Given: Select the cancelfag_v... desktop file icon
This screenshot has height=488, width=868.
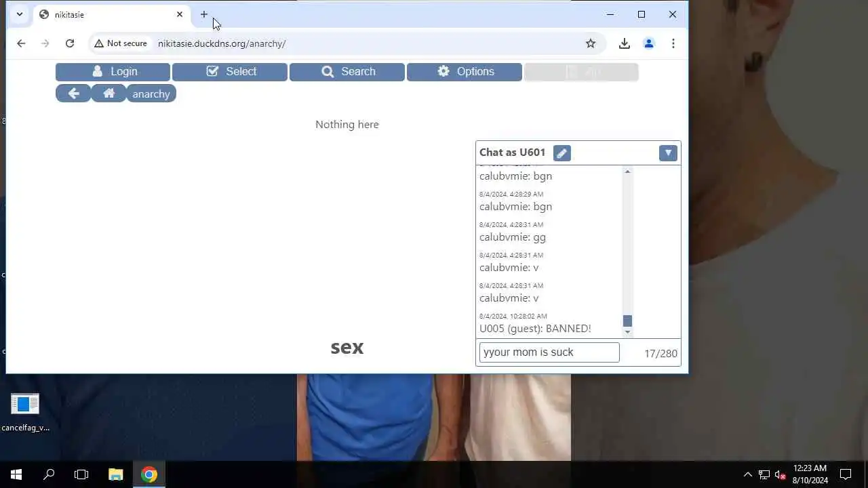Looking at the screenshot, I should [x=25, y=412].
